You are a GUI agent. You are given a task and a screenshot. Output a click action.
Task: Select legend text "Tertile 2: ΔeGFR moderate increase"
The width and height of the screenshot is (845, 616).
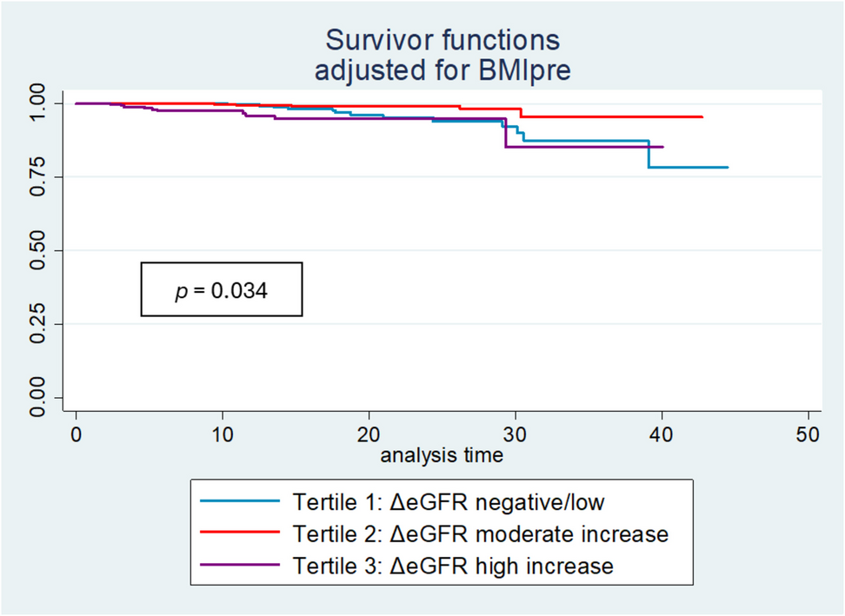[481, 533]
